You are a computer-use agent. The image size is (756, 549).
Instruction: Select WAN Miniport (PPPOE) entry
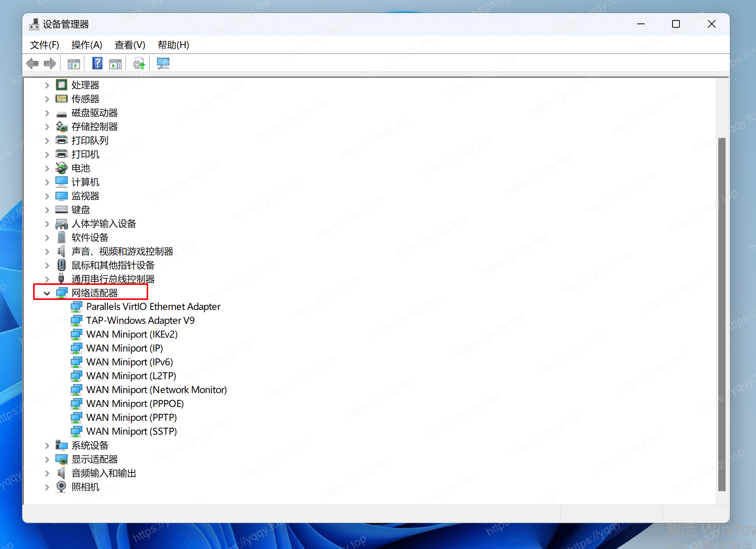point(135,404)
